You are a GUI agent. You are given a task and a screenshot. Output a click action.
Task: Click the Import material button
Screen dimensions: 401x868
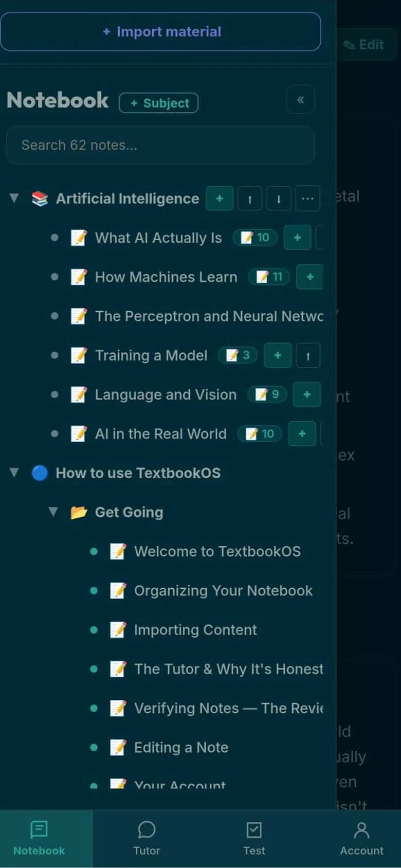160,31
